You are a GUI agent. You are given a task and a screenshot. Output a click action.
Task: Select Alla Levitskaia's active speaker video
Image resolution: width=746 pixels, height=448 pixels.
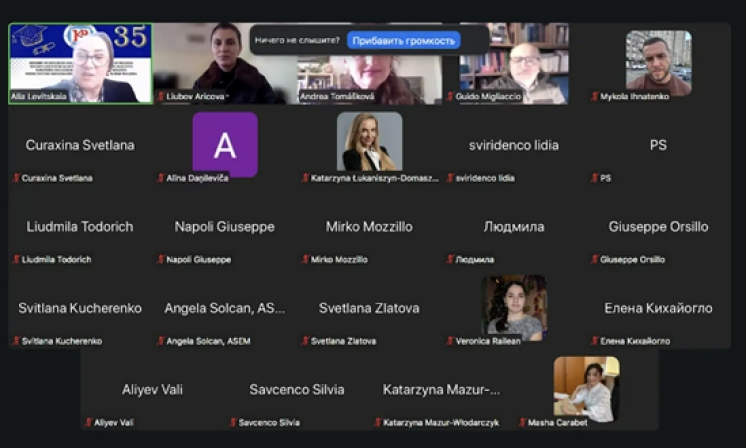(x=80, y=62)
